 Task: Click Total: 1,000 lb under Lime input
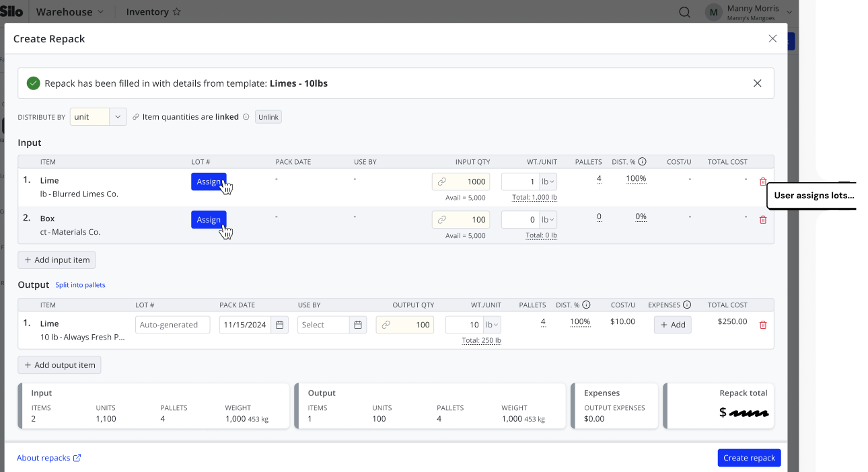tap(535, 198)
